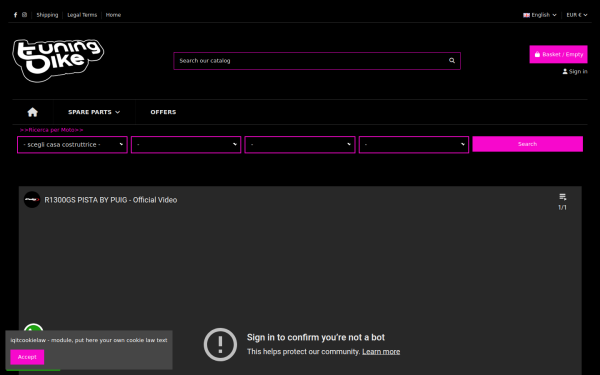Click the Puig channel avatar
The width and height of the screenshot is (600, 375).
pos(32,200)
